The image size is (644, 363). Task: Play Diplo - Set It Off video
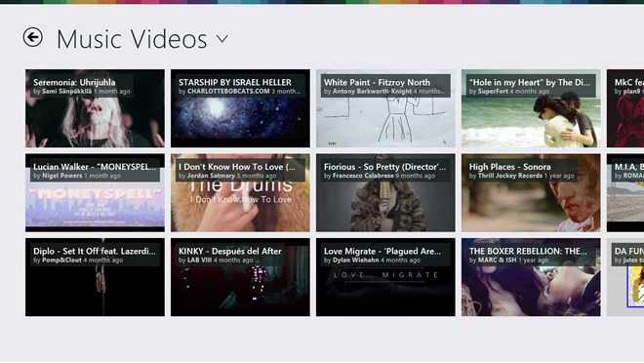click(95, 277)
